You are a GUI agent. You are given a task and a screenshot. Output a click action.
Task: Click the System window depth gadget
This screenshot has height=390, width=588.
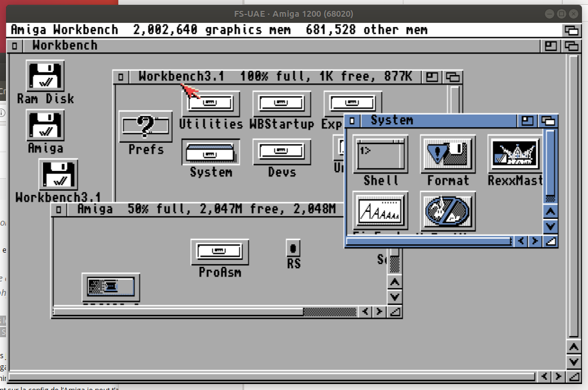pos(548,121)
